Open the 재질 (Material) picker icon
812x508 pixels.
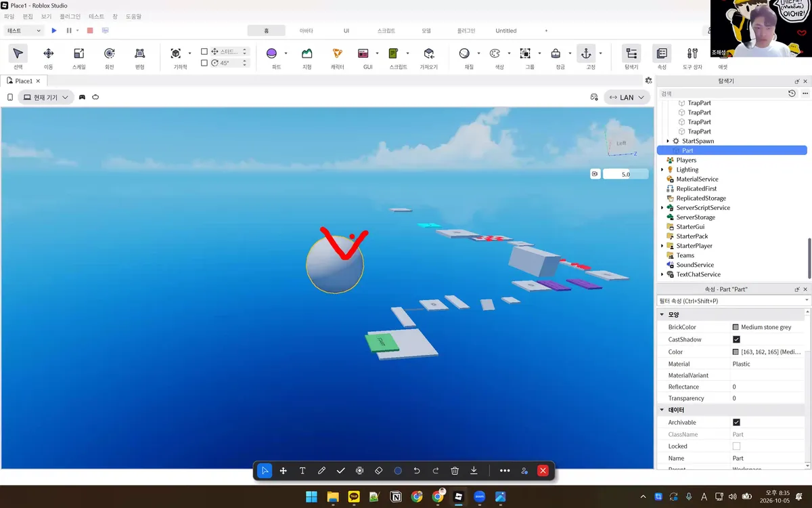click(464, 54)
